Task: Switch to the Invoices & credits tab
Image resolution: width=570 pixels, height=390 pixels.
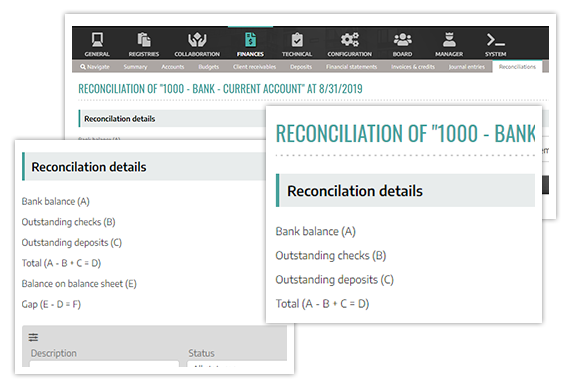Action: click(x=413, y=67)
